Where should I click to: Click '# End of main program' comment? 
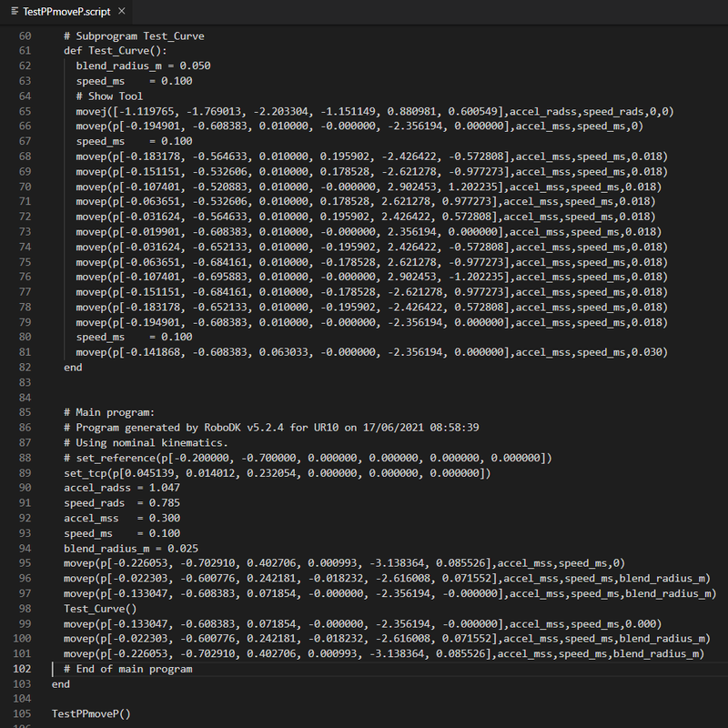[x=127, y=669]
